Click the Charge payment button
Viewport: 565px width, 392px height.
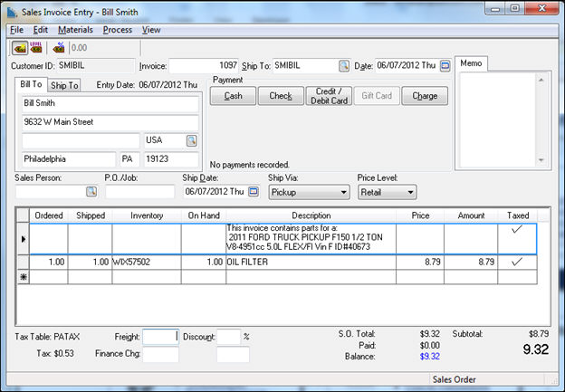tap(425, 96)
